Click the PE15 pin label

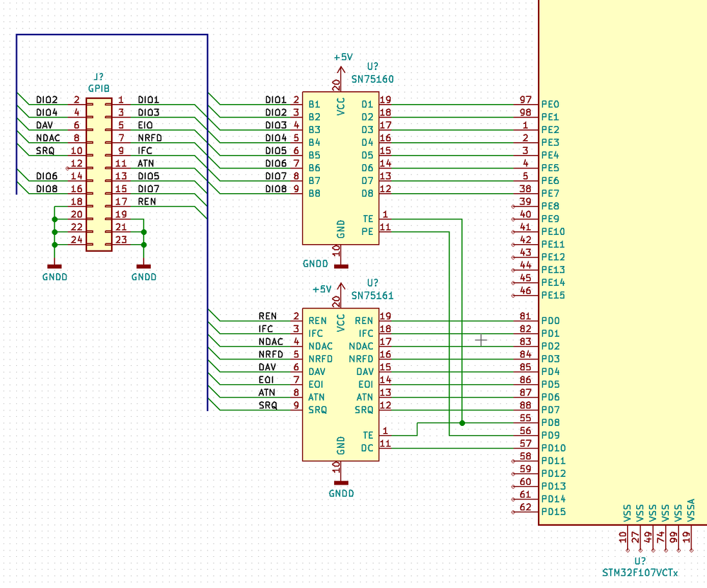(x=553, y=295)
